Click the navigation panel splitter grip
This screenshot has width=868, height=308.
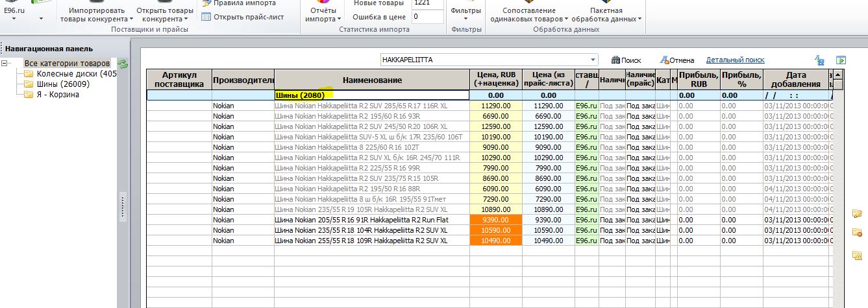[x=123, y=207]
